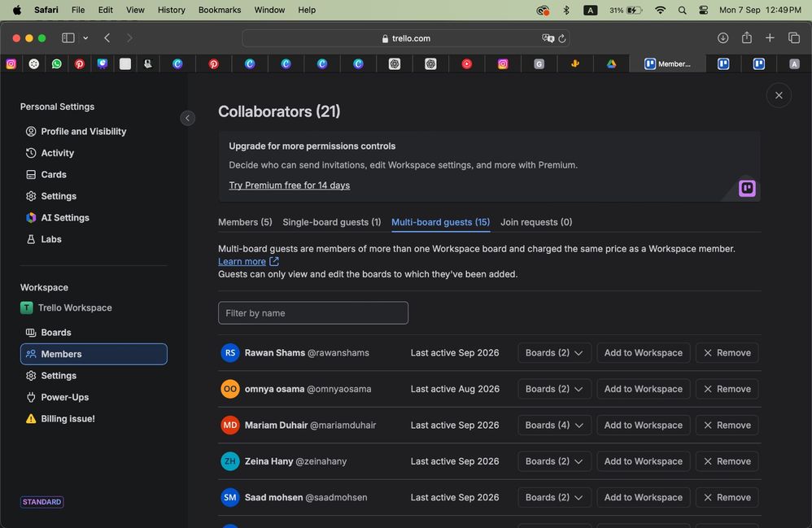This screenshot has width=812, height=528.
Task: Select the Multi-board guests (15) tab
Action: 440,222
